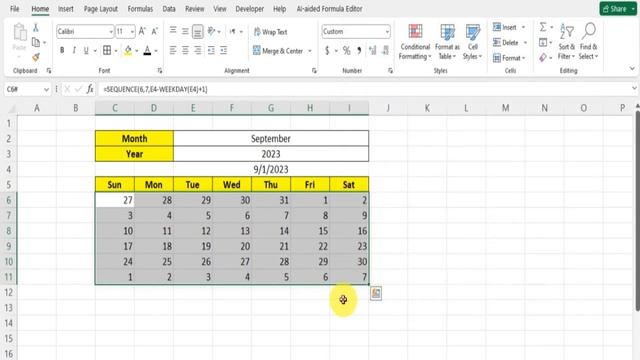
Task: Apply the Borders icon
Action: coord(107,50)
